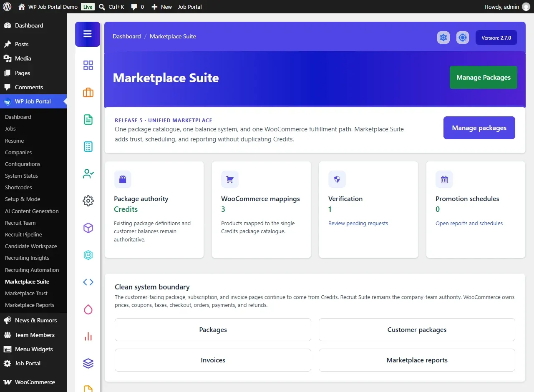Open WooCommerce in the WordPress menu
The image size is (534, 392).
33,382
